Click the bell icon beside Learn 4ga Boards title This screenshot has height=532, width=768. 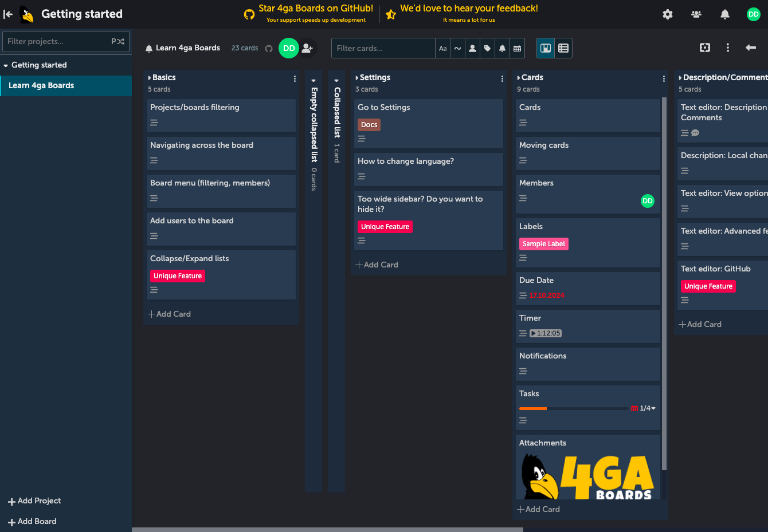149,48
